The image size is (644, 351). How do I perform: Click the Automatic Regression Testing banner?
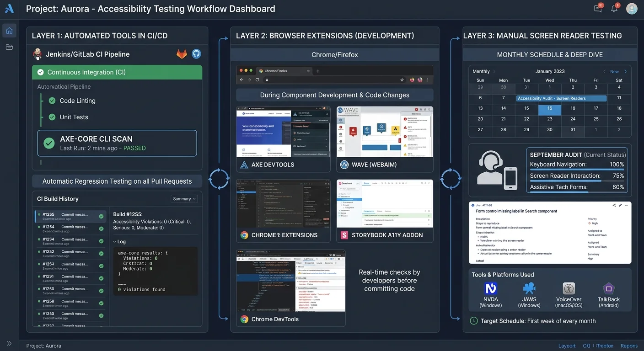pyautogui.click(x=117, y=181)
